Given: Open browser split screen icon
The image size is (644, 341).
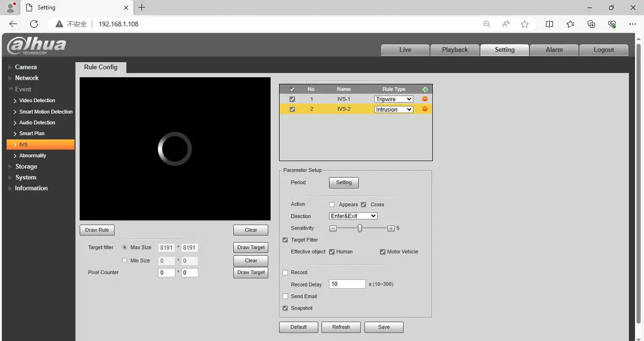Looking at the screenshot, I should 549,24.
